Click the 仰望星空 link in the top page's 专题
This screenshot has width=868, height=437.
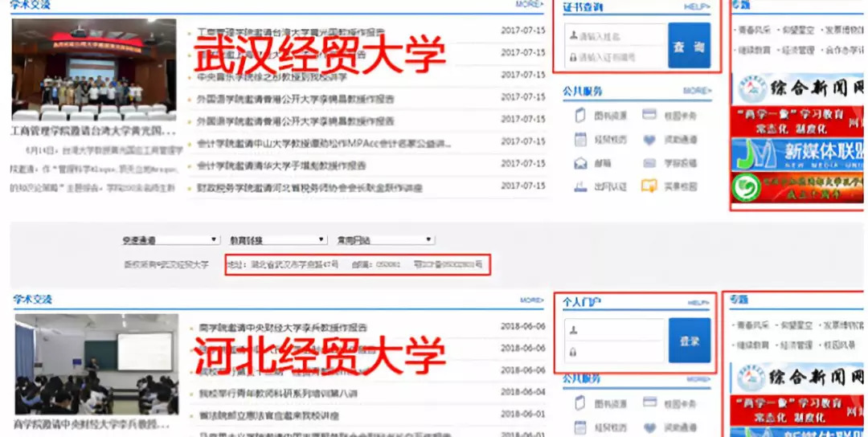pos(798,30)
